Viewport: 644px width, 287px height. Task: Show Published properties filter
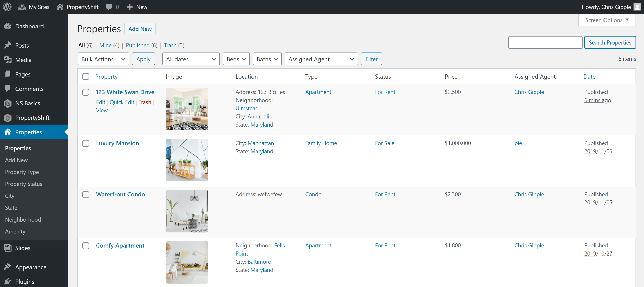137,45
